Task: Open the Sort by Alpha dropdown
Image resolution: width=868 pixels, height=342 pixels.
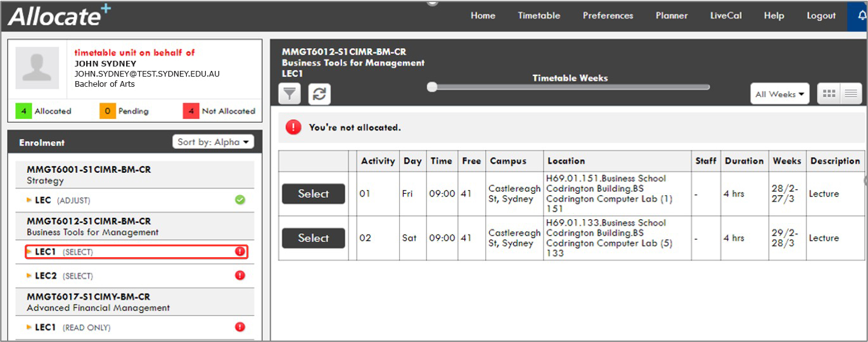Action: tap(213, 142)
